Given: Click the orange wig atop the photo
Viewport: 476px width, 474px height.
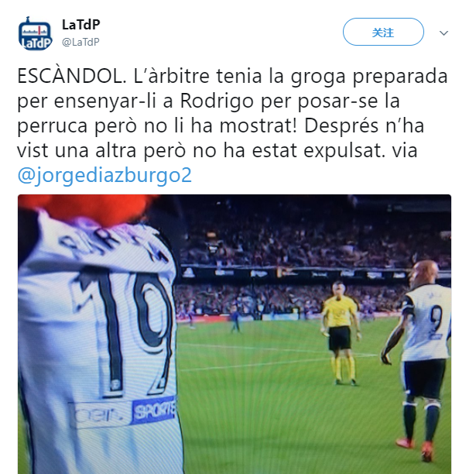Looking at the screenshot, I should coord(87,208).
